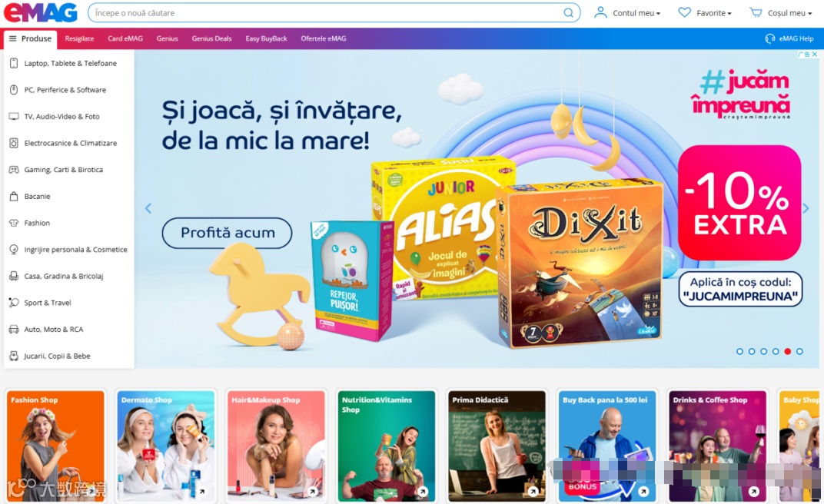The image size is (824, 504).
Task: Click the eMAG logo
Action: click(x=41, y=12)
